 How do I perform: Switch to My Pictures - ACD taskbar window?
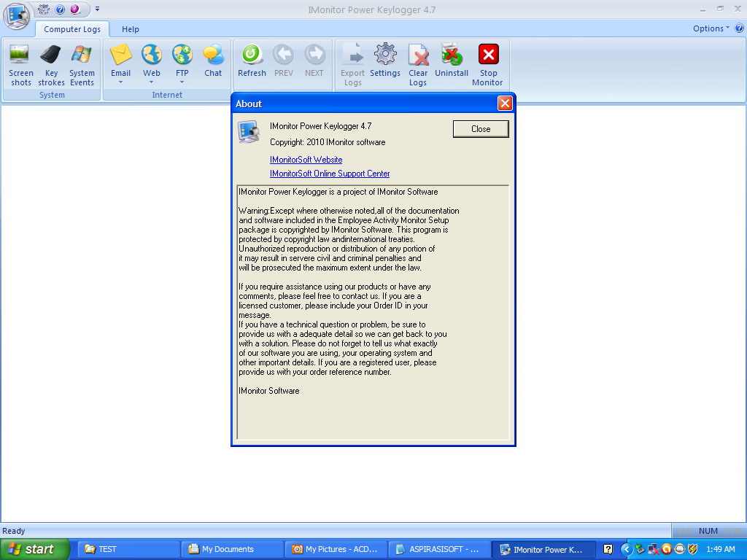click(336, 549)
